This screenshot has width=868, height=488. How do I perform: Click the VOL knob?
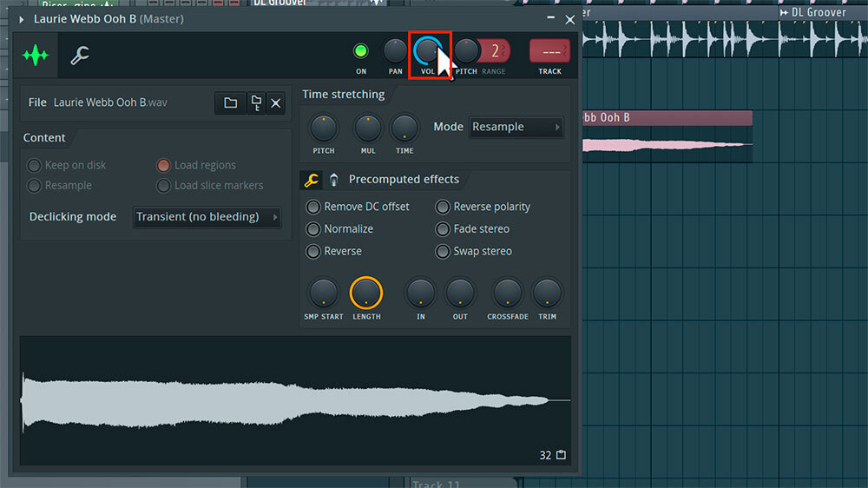pos(427,51)
